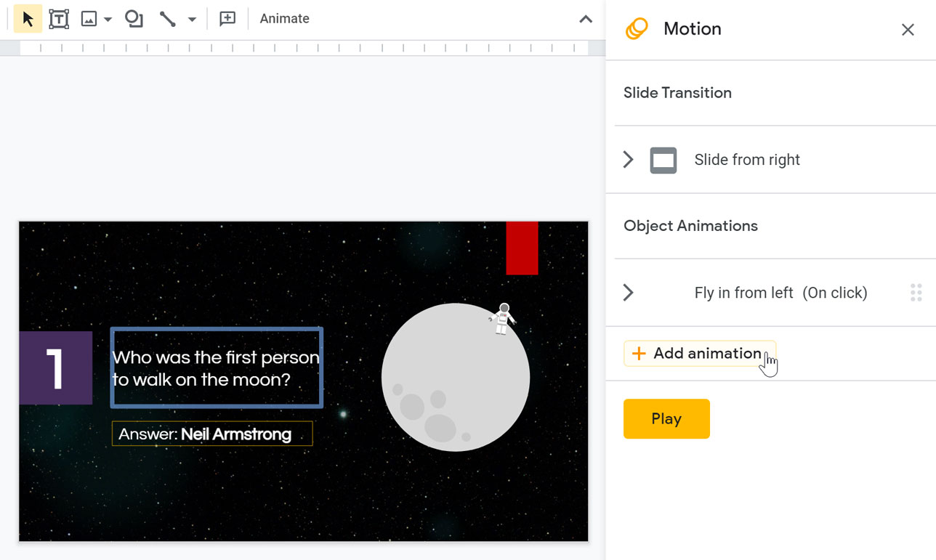Click the Insert image icon

tap(89, 18)
